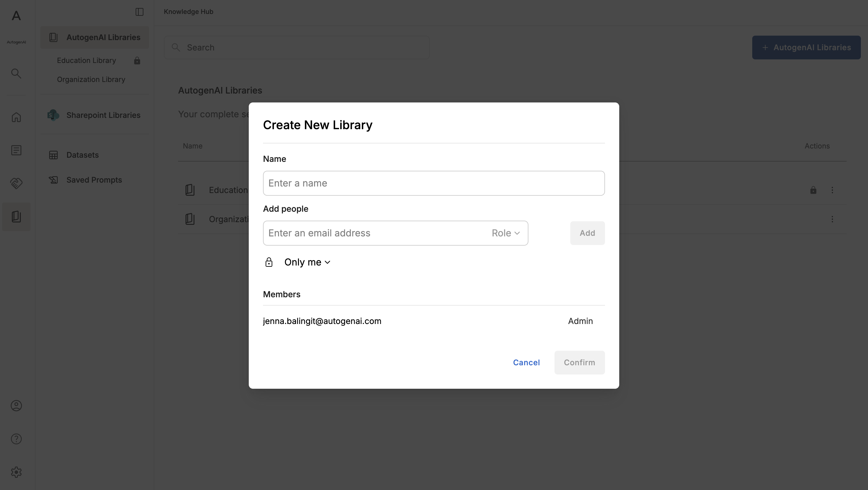This screenshot has height=490, width=868.
Task: Click the Knowledge Hub page title
Action: (x=189, y=12)
